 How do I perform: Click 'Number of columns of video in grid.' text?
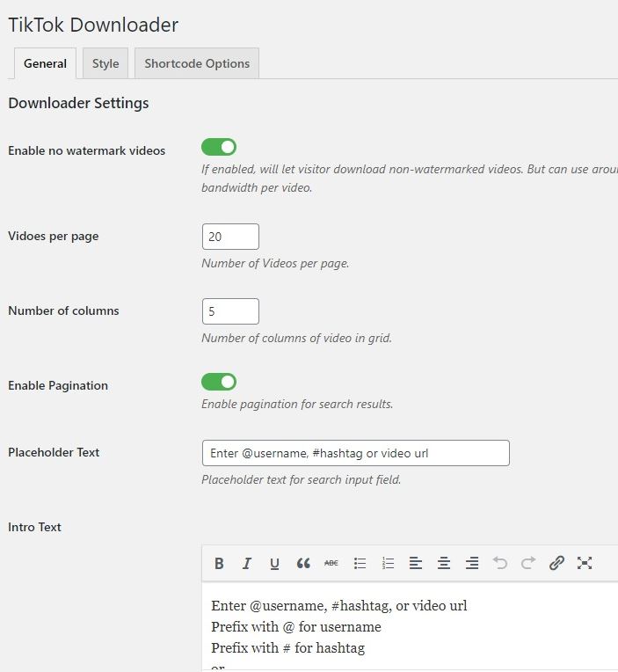point(296,338)
